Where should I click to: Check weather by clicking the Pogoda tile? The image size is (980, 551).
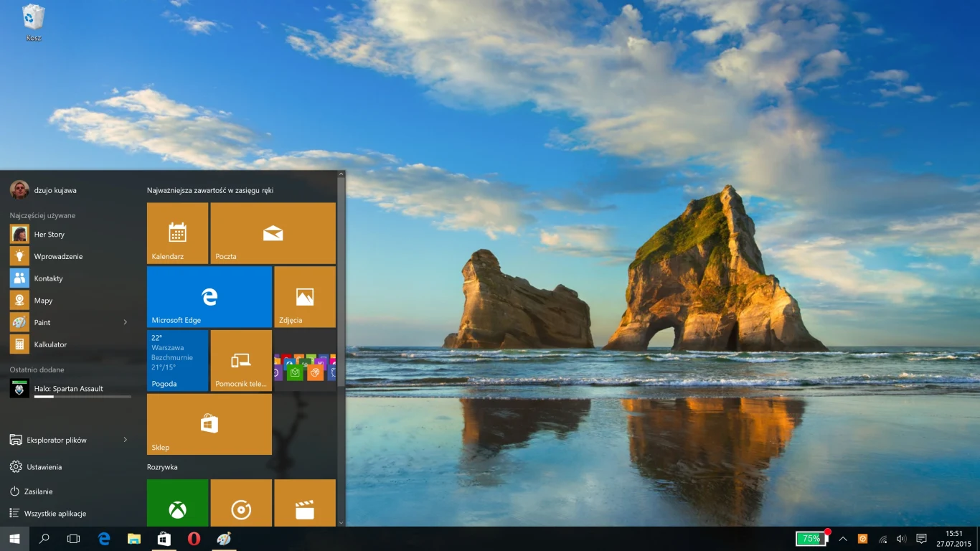(x=177, y=360)
